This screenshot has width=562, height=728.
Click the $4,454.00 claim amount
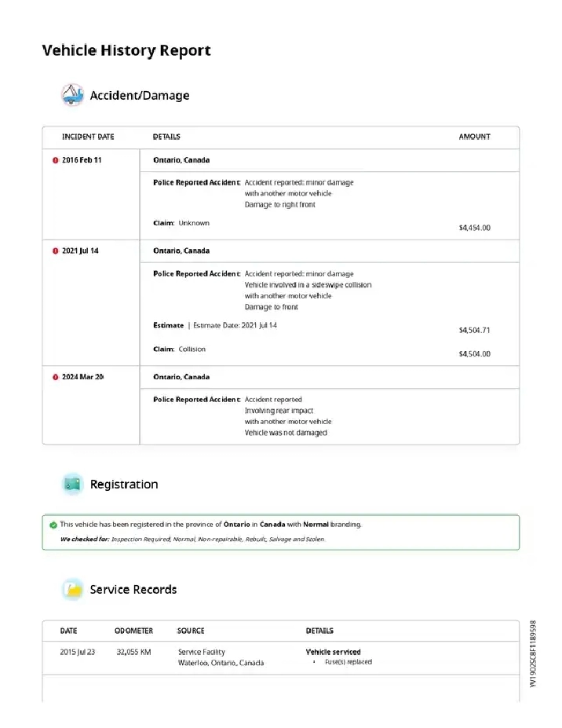point(474,228)
